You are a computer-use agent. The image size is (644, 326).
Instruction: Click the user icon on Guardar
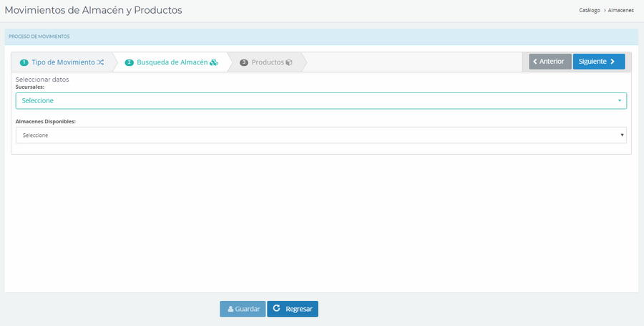point(230,309)
